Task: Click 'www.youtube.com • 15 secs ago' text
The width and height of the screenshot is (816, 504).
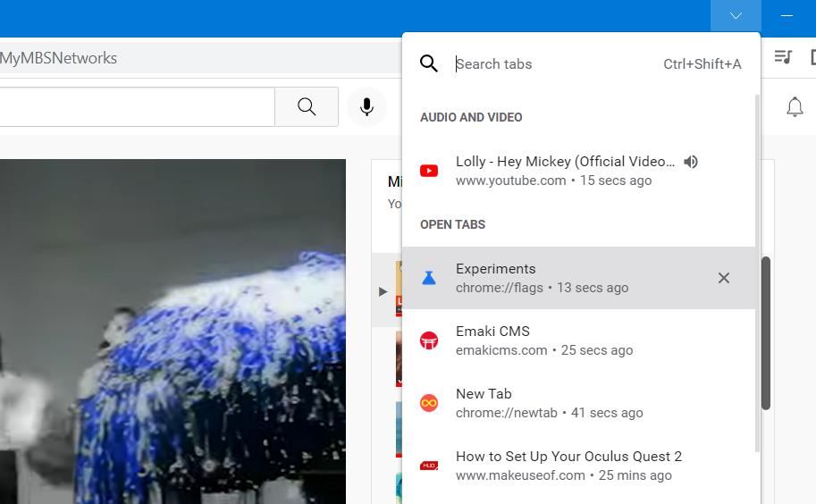Action: [x=553, y=181]
